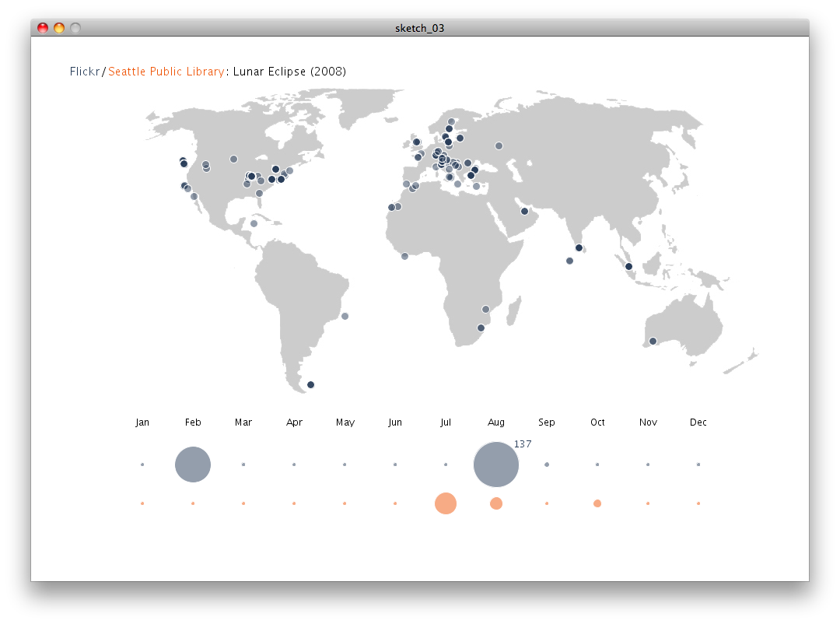Click the orange July bubble
The image size is (840, 624).
(x=446, y=503)
